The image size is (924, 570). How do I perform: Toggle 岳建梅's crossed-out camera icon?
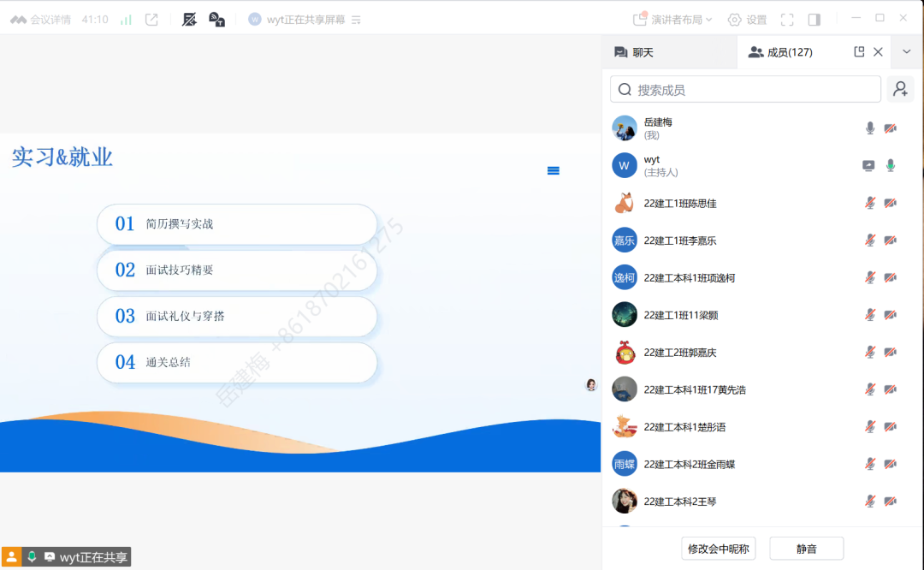coord(891,128)
